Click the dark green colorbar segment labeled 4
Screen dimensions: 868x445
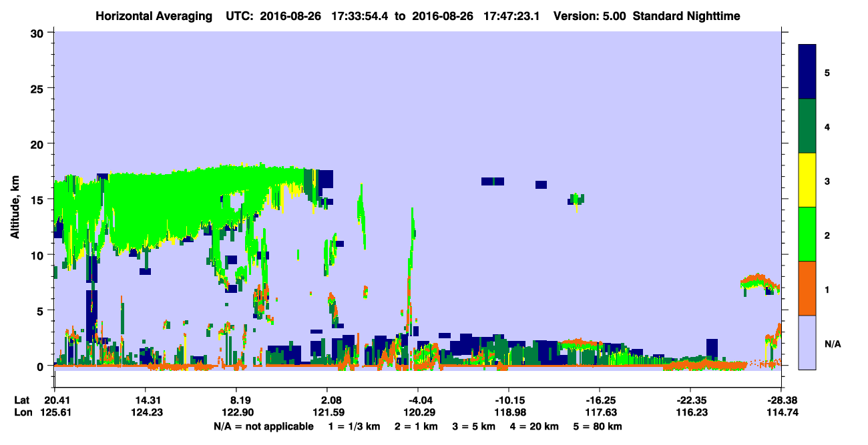click(x=807, y=126)
